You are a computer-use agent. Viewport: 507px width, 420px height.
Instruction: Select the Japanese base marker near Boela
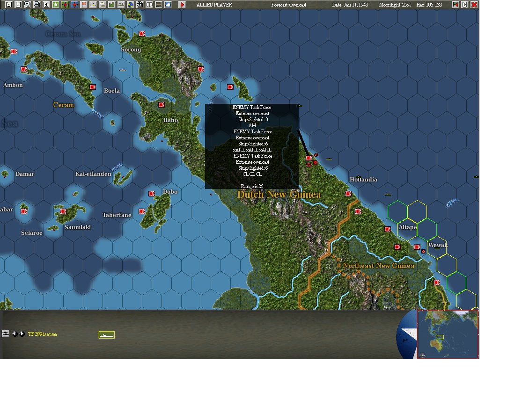pos(93,87)
